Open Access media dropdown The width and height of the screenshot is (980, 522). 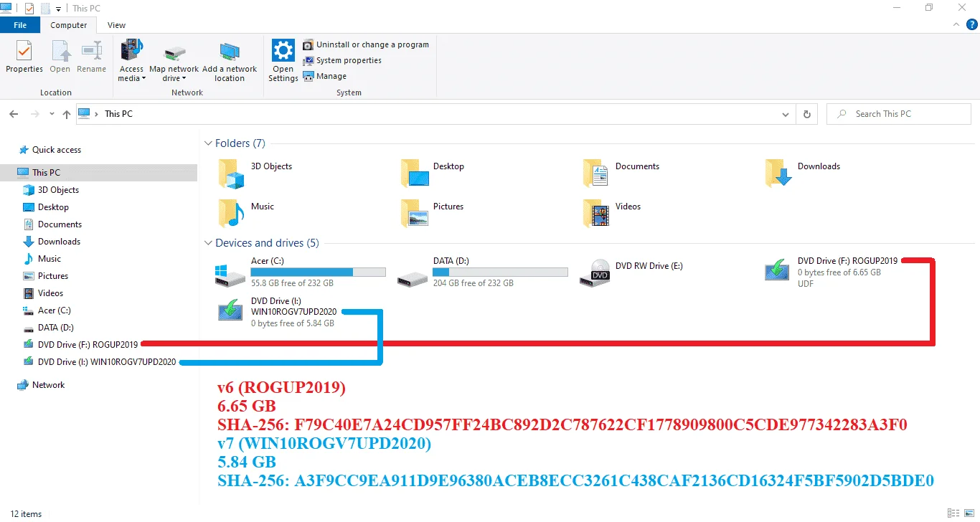coord(131,61)
